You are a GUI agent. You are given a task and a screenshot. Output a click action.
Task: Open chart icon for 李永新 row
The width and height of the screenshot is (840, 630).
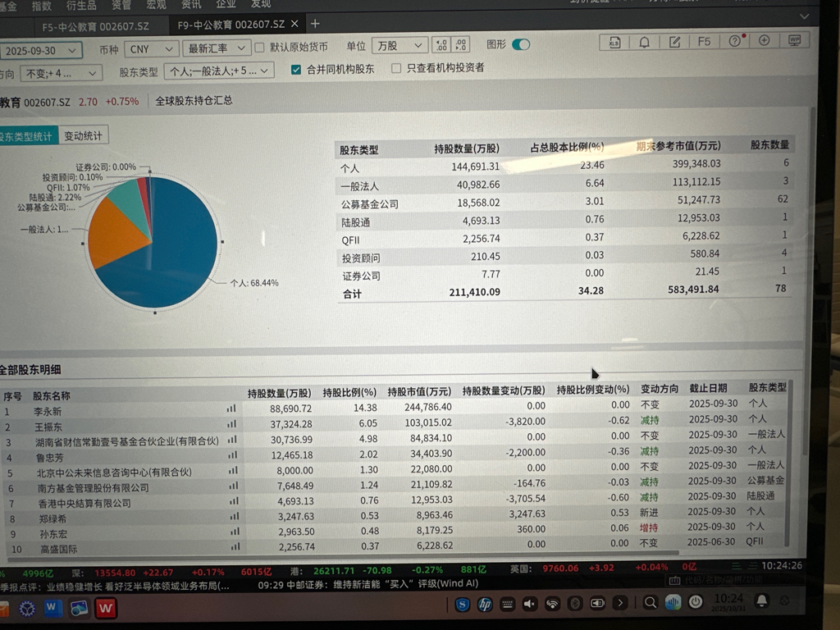point(231,409)
